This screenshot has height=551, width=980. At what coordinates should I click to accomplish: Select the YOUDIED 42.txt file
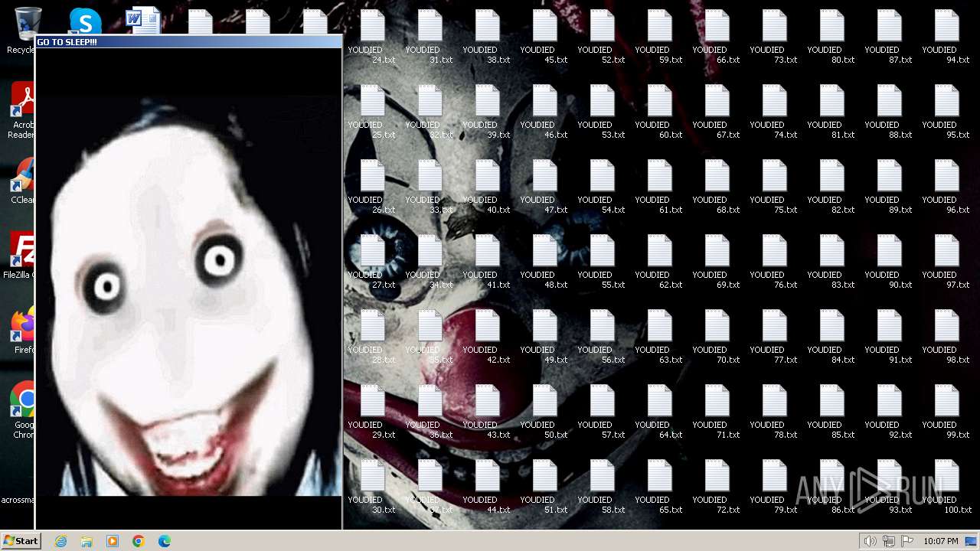(x=487, y=337)
